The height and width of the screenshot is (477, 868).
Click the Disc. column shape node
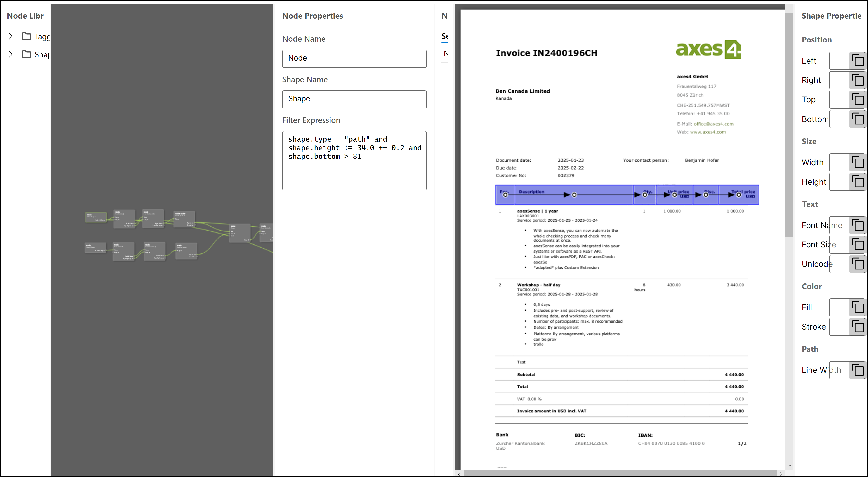(705, 194)
